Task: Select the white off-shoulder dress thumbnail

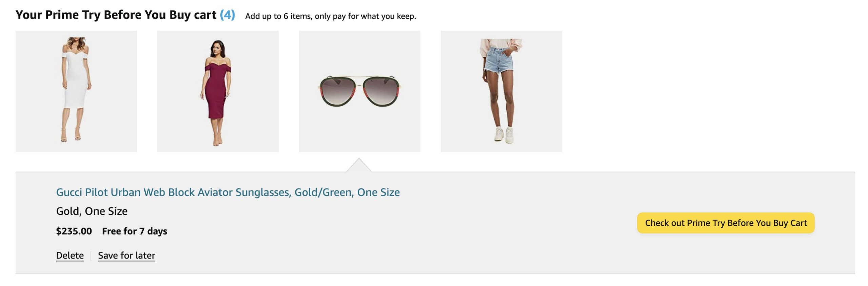Action: pos(76,91)
